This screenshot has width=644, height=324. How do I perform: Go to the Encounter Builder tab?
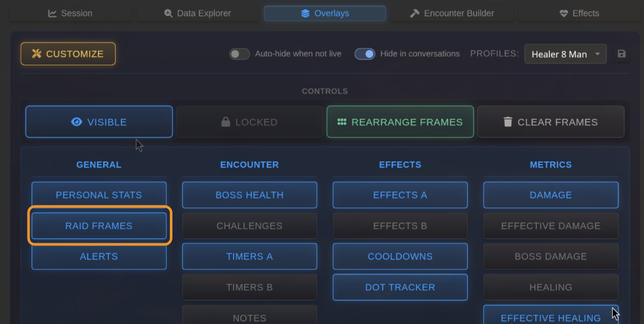[x=452, y=14]
